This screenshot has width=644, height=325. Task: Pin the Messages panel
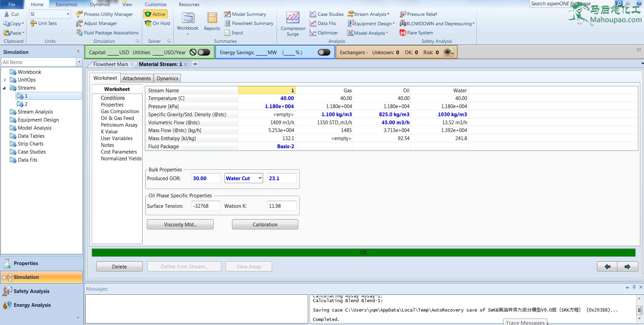pos(634,287)
